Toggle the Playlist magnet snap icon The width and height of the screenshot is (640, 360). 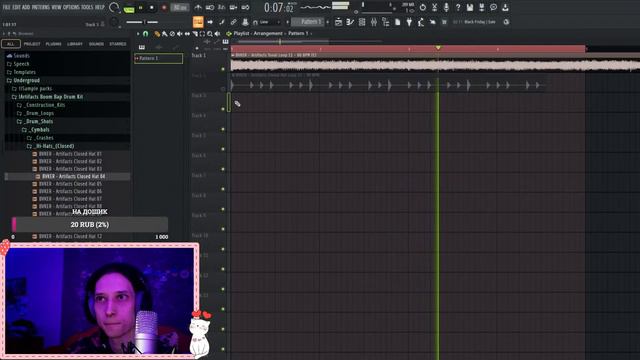click(x=146, y=34)
